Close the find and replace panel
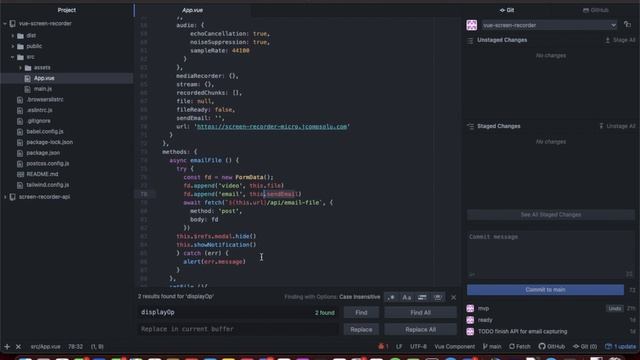 point(453,297)
